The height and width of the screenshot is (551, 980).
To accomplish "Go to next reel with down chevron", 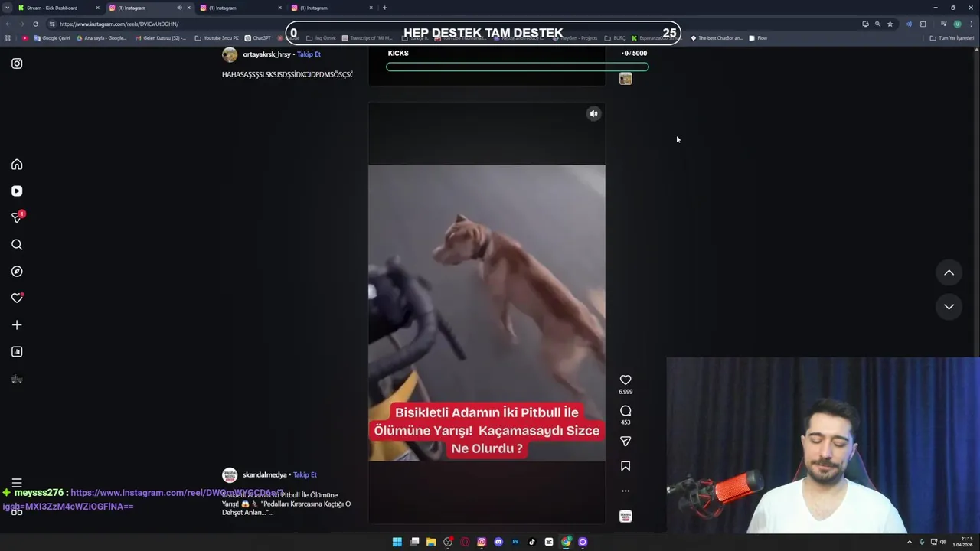I will [949, 306].
